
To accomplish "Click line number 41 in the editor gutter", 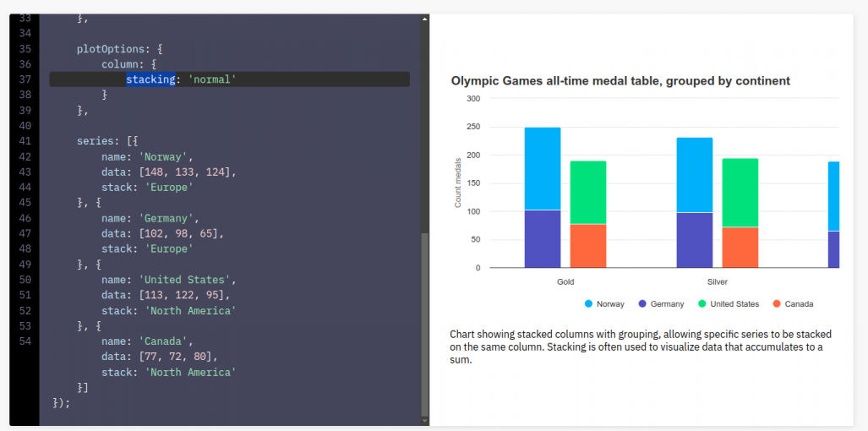I will pos(25,141).
